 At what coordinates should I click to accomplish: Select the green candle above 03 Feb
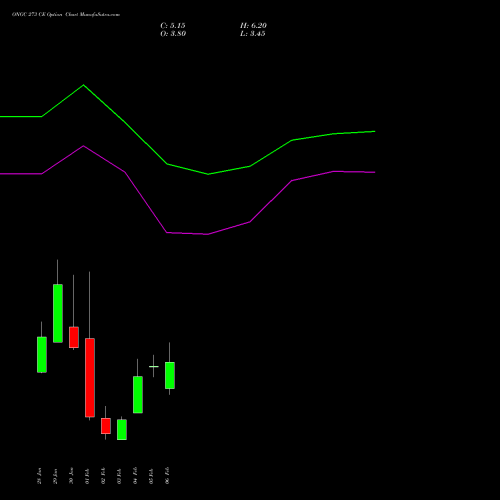(x=122, y=430)
